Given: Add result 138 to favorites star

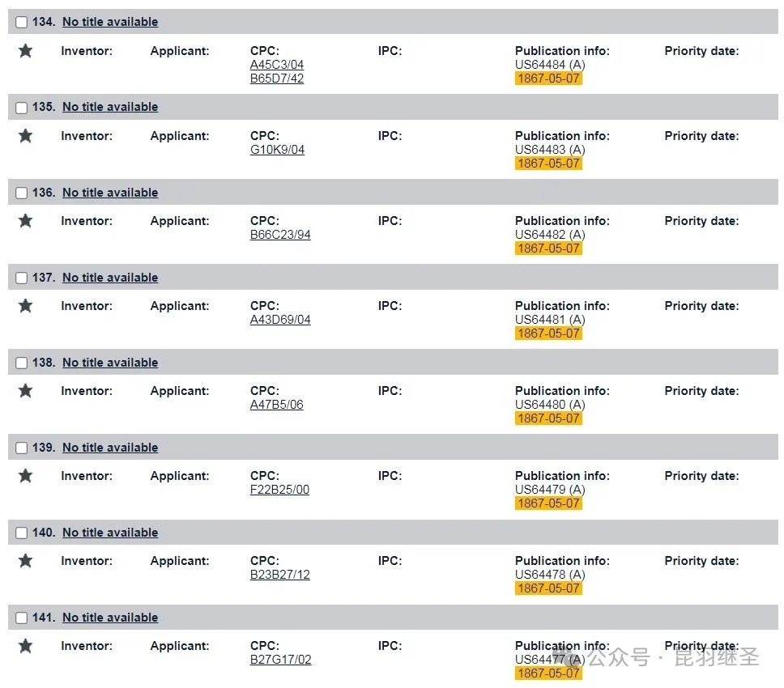Looking at the screenshot, I should pos(25,390).
